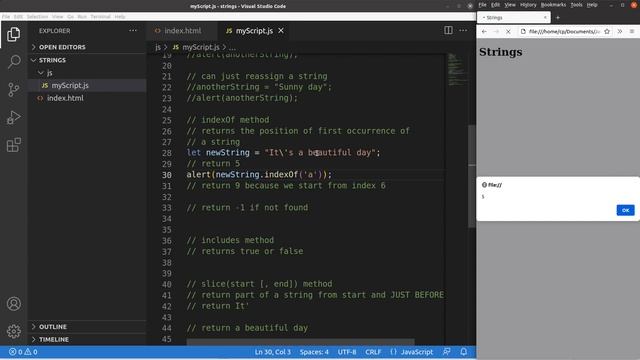Click the Strings heading in browser page
640x360 pixels.
500,52
